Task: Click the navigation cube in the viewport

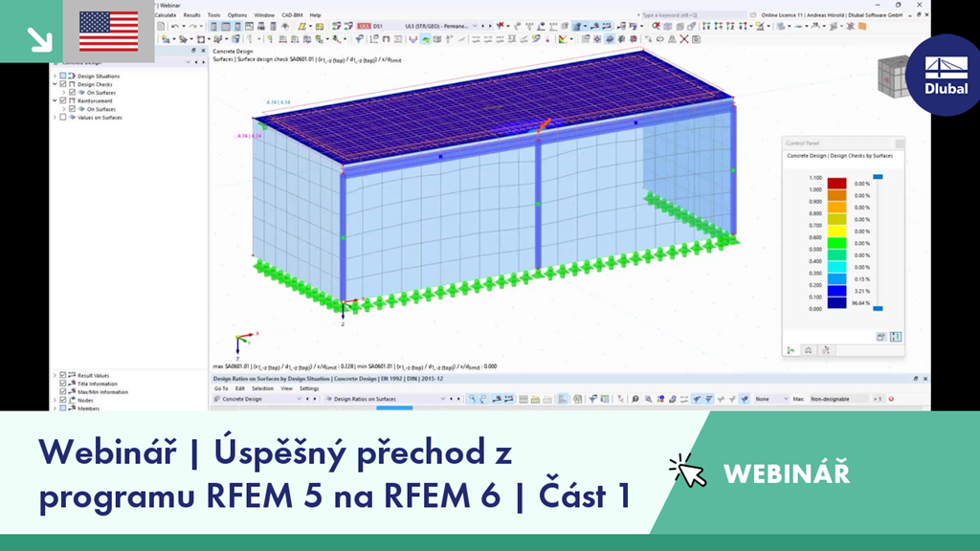Action: point(891,77)
